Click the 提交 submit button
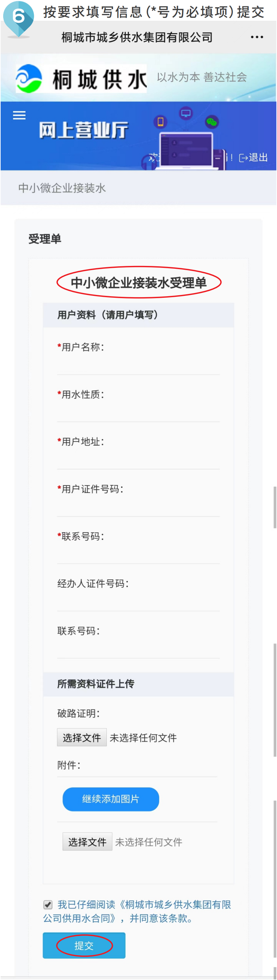 (84, 945)
